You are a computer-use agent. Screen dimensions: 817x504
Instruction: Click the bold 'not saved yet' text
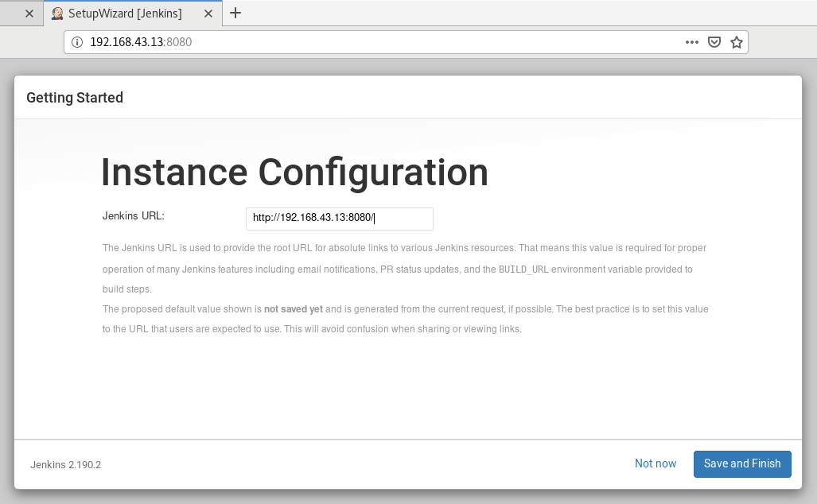pos(294,309)
